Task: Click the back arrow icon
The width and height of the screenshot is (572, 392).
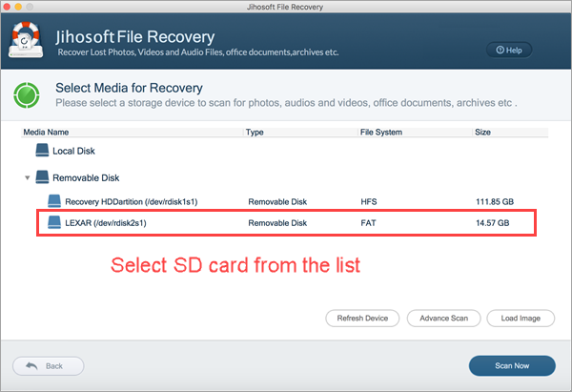Action: pos(31,365)
